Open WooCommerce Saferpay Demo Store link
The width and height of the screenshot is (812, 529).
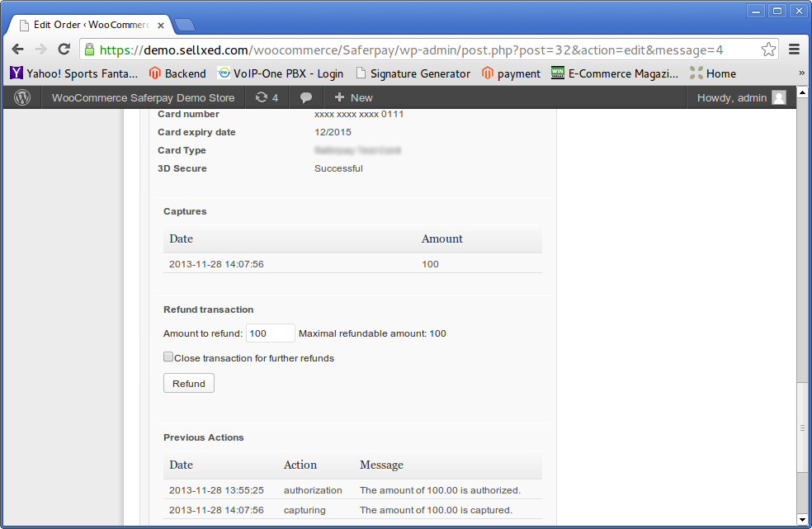coord(143,97)
